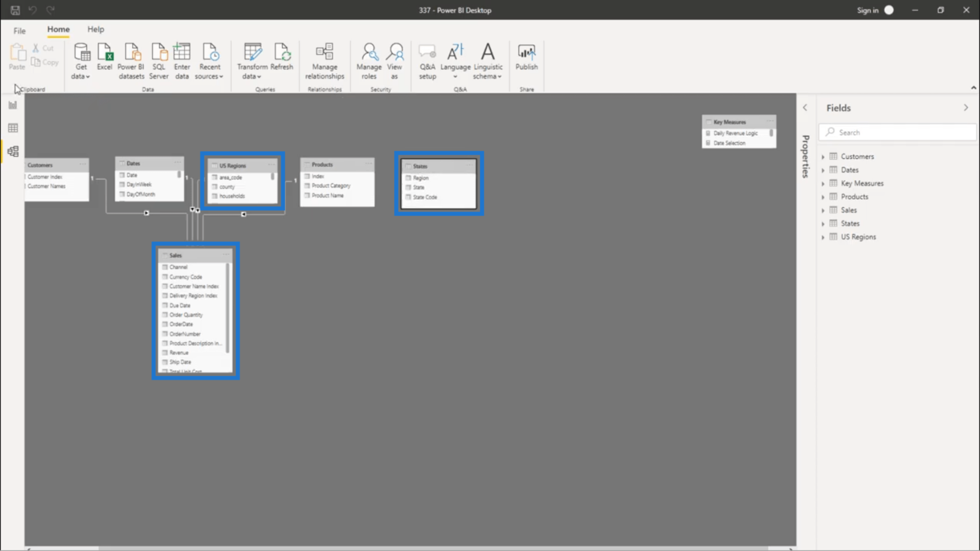
Task: Select Daily Revenue Logic measure
Action: point(736,134)
